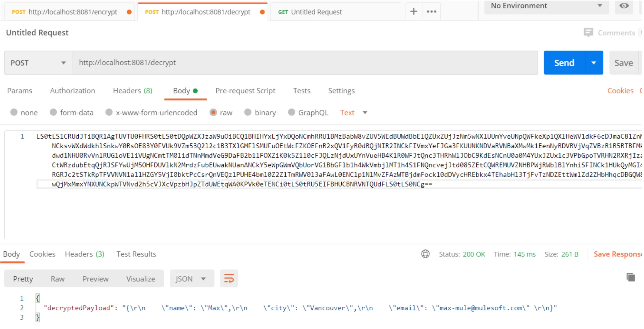This screenshot has width=644, height=329.
Task: Switch response view to Pretty
Action: click(23, 278)
